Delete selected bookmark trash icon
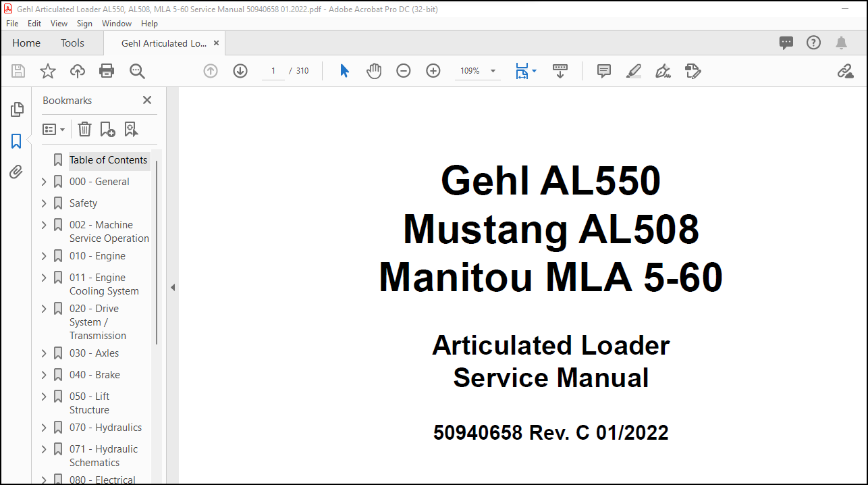This screenshot has width=868, height=485. click(84, 129)
